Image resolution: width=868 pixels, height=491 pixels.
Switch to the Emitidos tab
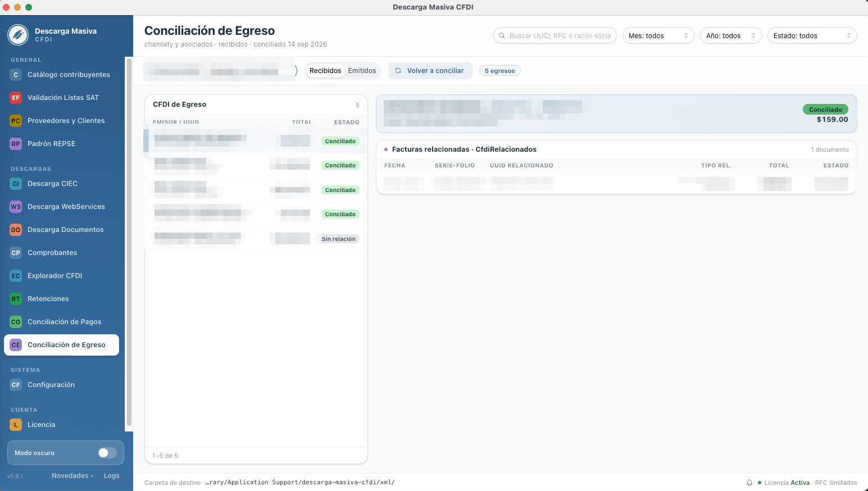click(362, 71)
